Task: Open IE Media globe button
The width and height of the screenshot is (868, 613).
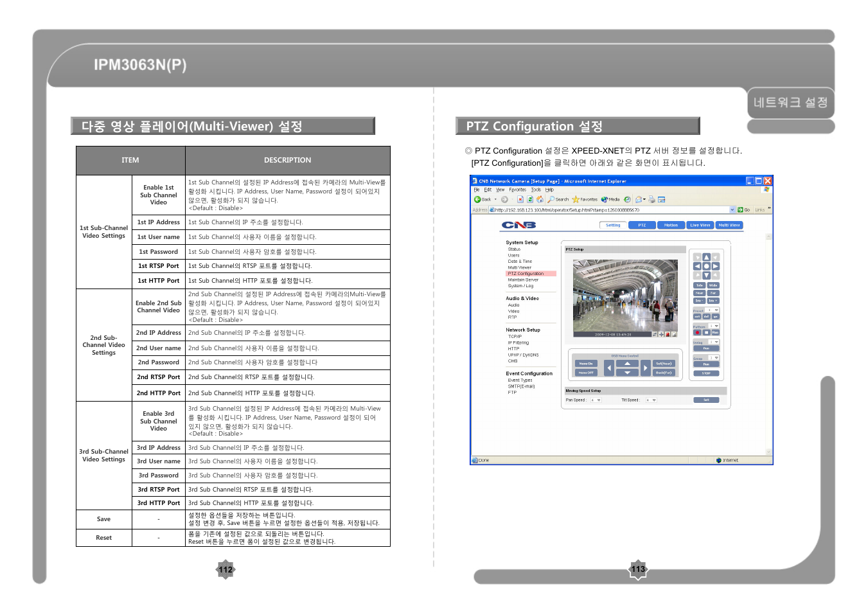Action: click(x=610, y=199)
